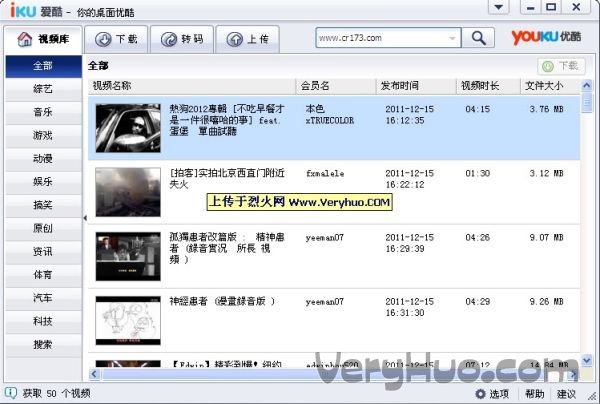Select the 资讯 category
600x404 pixels.
pyautogui.click(x=43, y=252)
